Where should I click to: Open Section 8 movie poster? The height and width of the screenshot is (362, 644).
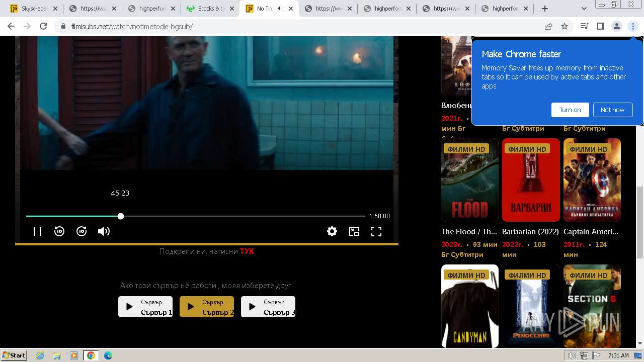[592, 306]
